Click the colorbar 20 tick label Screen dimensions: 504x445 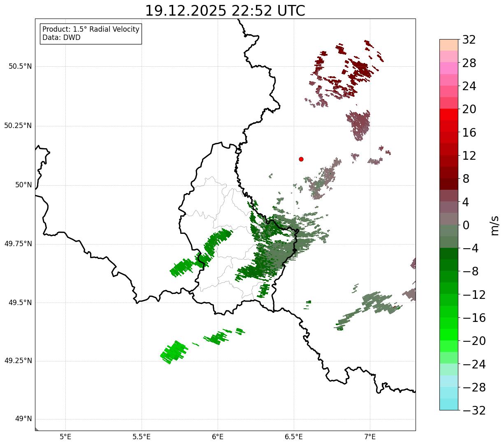coord(469,109)
